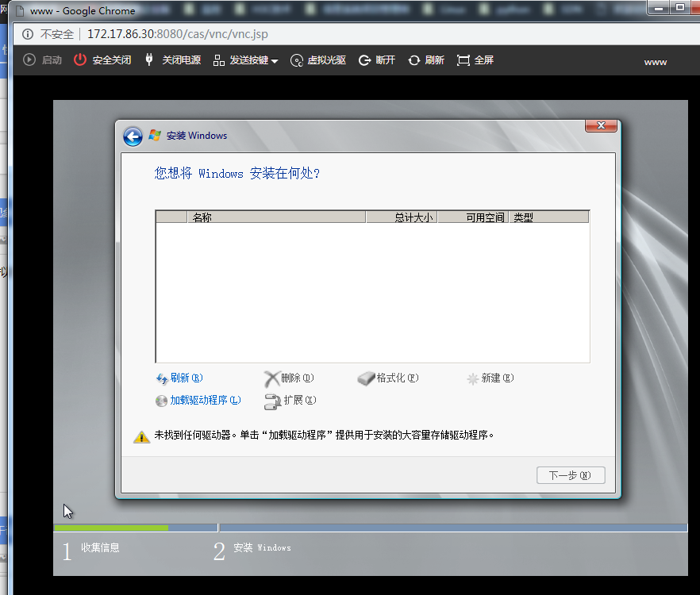Image resolution: width=700 pixels, height=595 pixels.
Task: Click the 总计大小 column header
Action: click(402, 217)
